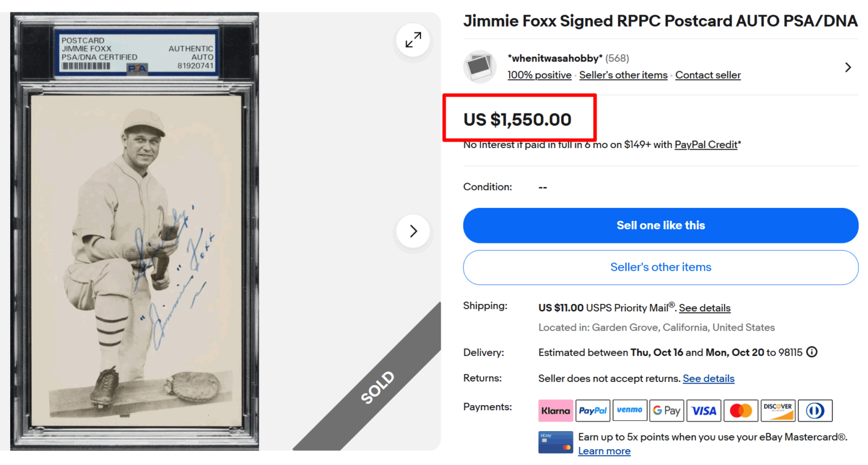Select the Klarna payment icon
Screen dimensions: 868x465
pos(555,411)
